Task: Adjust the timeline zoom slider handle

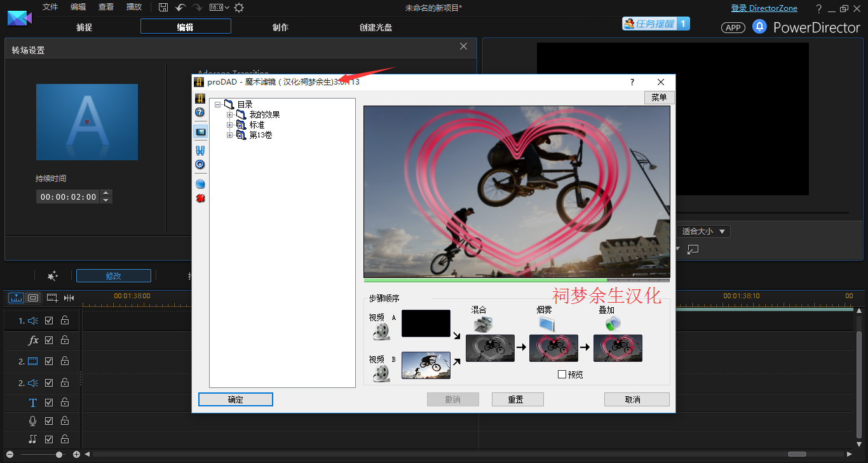Action: (x=59, y=454)
